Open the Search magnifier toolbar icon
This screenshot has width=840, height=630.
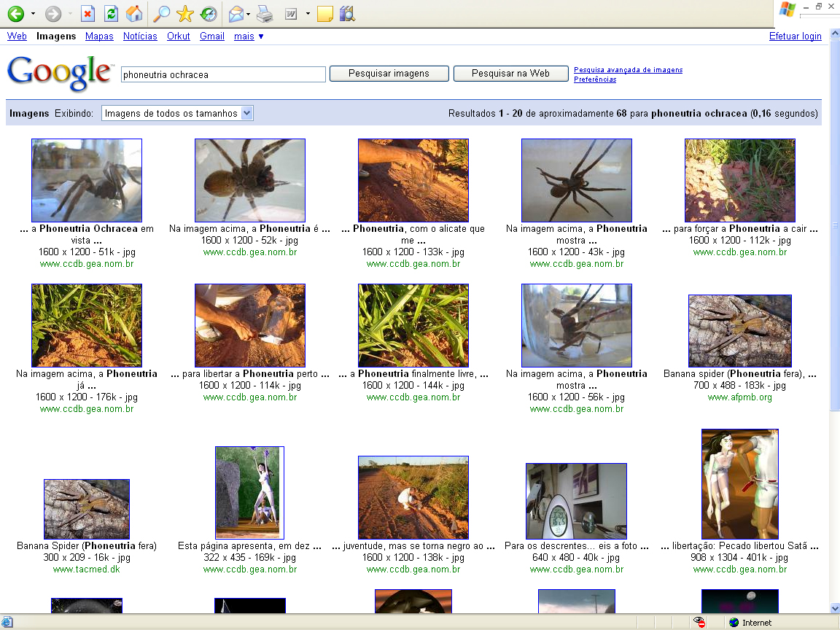pos(161,14)
